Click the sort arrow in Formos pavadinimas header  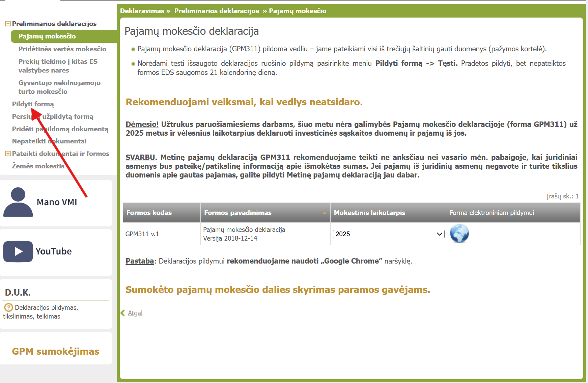pyautogui.click(x=324, y=213)
